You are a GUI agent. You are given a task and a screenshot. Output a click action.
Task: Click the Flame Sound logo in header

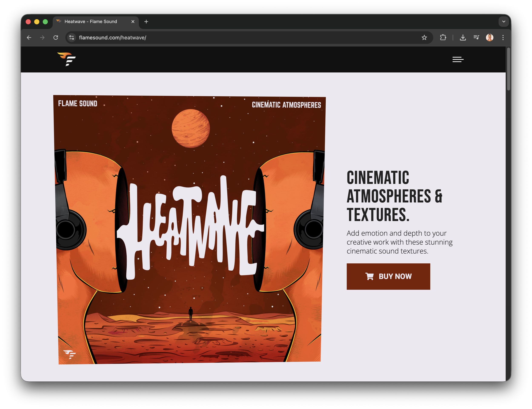click(x=66, y=59)
